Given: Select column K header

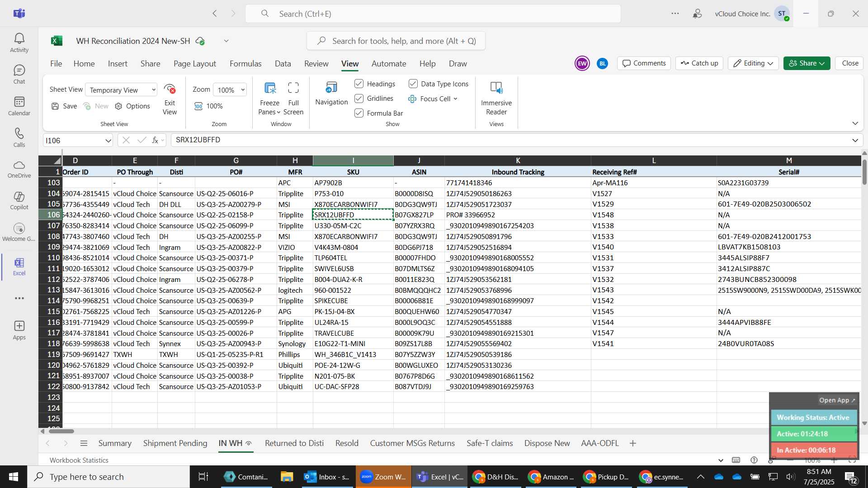Looking at the screenshot, I should (x=518, y=160).
